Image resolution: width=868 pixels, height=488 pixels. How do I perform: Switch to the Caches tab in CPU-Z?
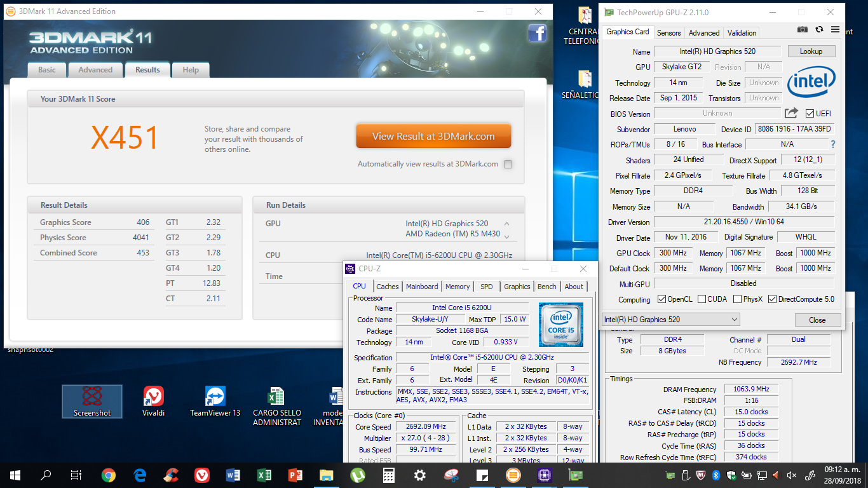pyautogui.click(x=388, y=287)
